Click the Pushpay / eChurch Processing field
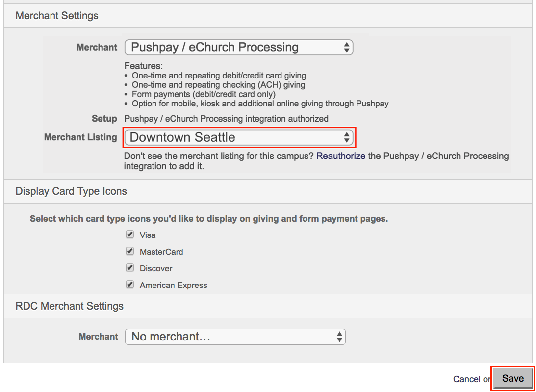The width and height of the screenshot is (536, 392). pyautogui.click(x=239, y=47)
